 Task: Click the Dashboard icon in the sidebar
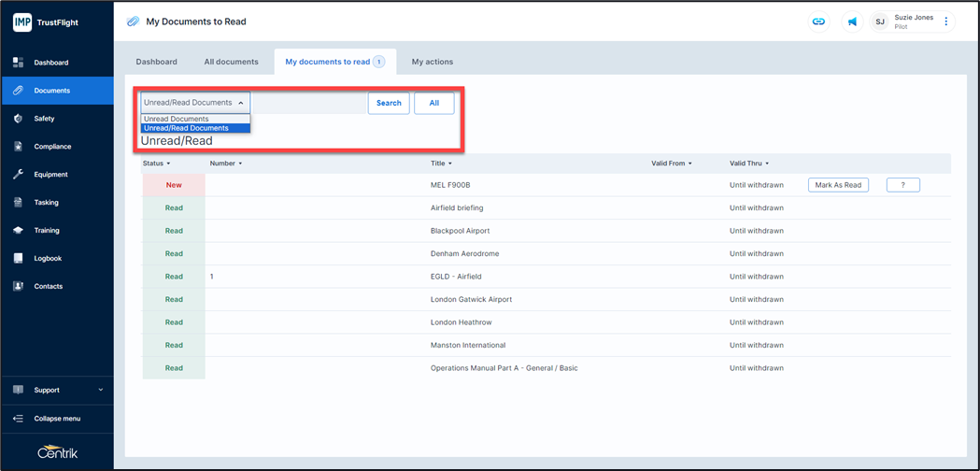tap(19, 63)
